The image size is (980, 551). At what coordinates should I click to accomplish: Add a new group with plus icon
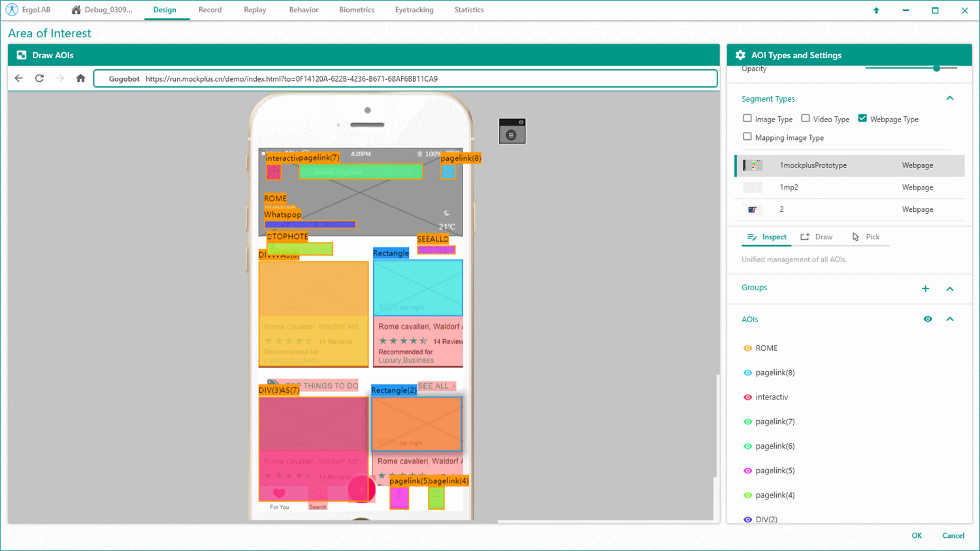[925, 288]
